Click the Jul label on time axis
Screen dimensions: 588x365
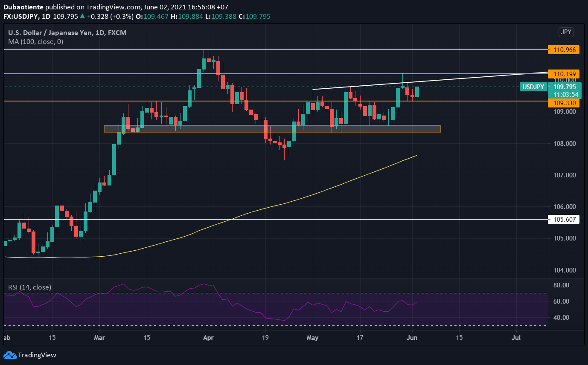coord(516,337)
